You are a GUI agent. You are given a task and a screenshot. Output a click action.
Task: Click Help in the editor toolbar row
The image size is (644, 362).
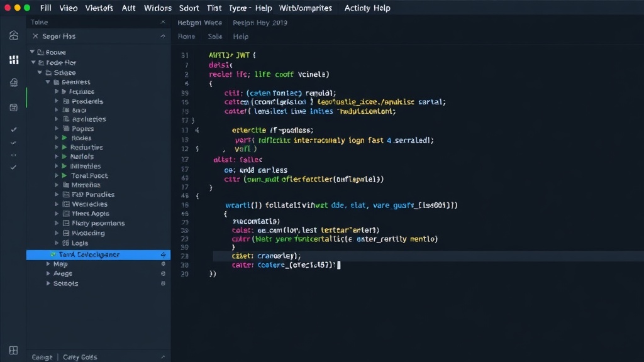tap(241, 36)
